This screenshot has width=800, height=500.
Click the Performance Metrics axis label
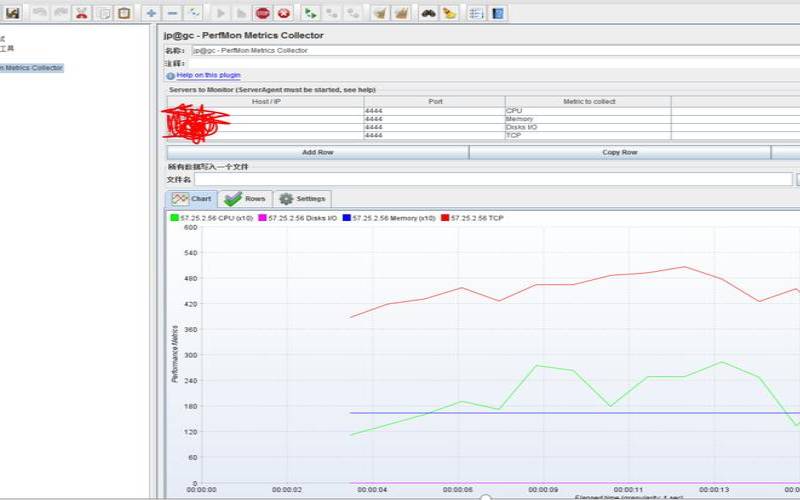174,354
